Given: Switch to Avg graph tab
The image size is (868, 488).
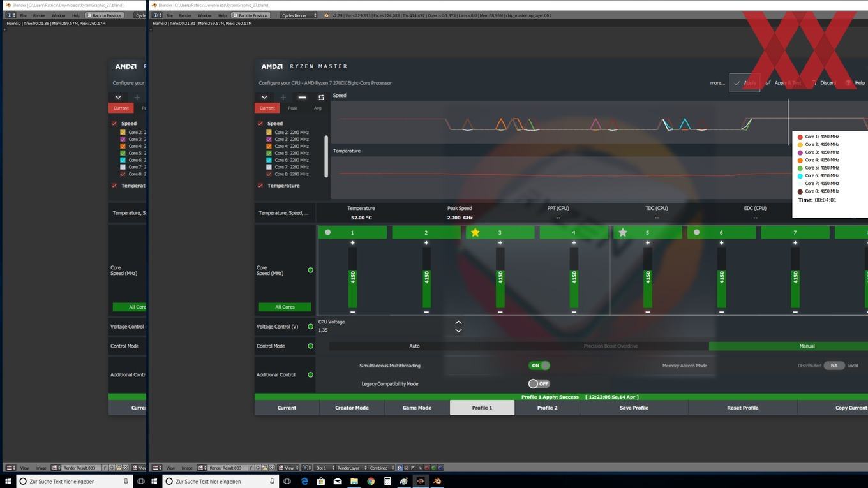Looking at the screenshot, I should click(317, 108).
